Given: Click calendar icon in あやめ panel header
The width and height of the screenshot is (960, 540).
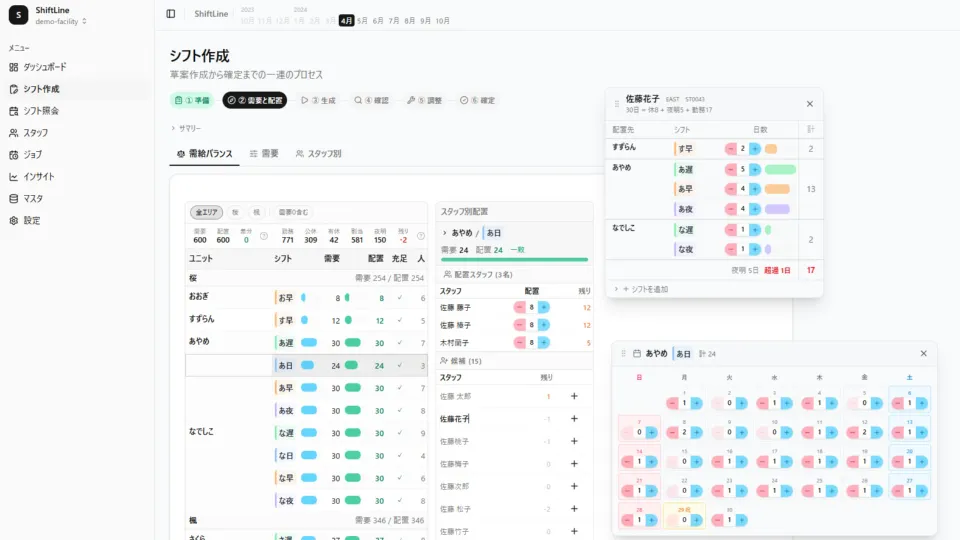Looking at the screenshot, I should tap(637, 354).
